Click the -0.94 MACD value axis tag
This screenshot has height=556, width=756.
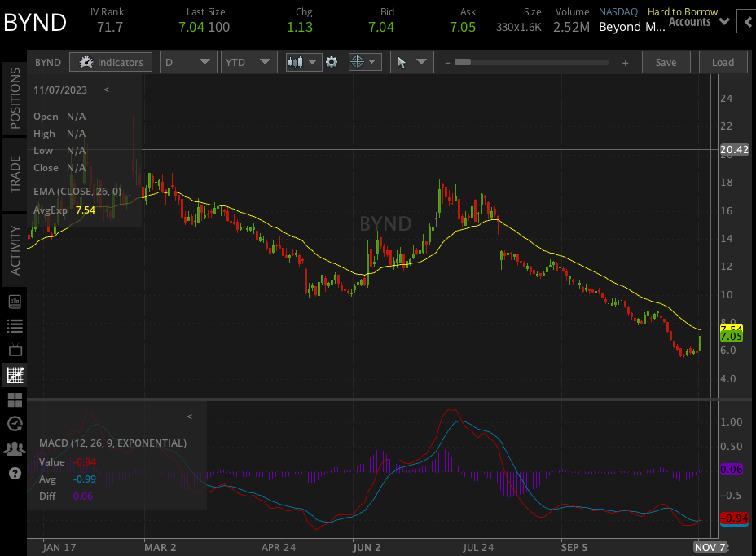(734, 518)
